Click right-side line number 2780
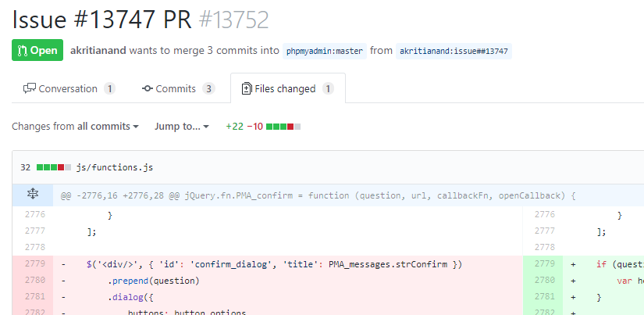 click(545, 280)
